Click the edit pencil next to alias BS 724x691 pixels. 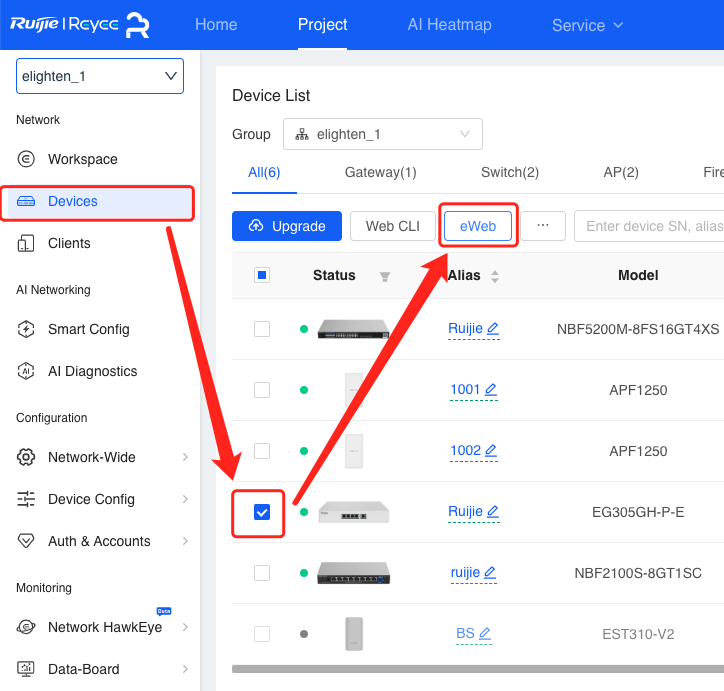(x=485, y=633)
